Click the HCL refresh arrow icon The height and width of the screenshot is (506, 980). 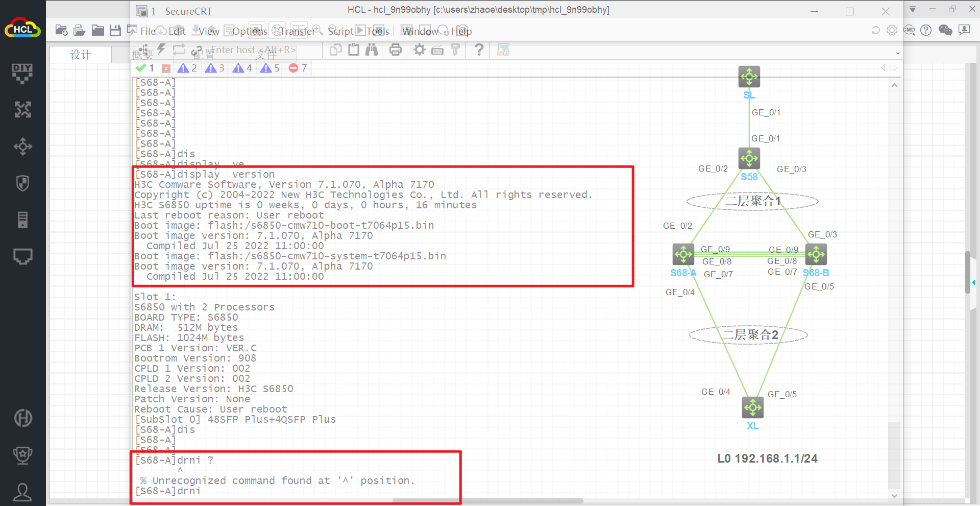[875, 30]
